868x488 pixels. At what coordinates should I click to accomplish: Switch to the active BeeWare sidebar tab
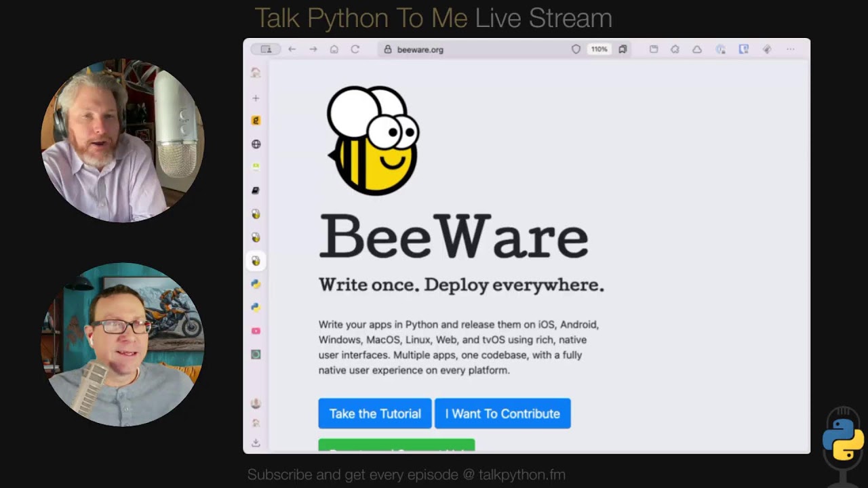pos(256,261)
